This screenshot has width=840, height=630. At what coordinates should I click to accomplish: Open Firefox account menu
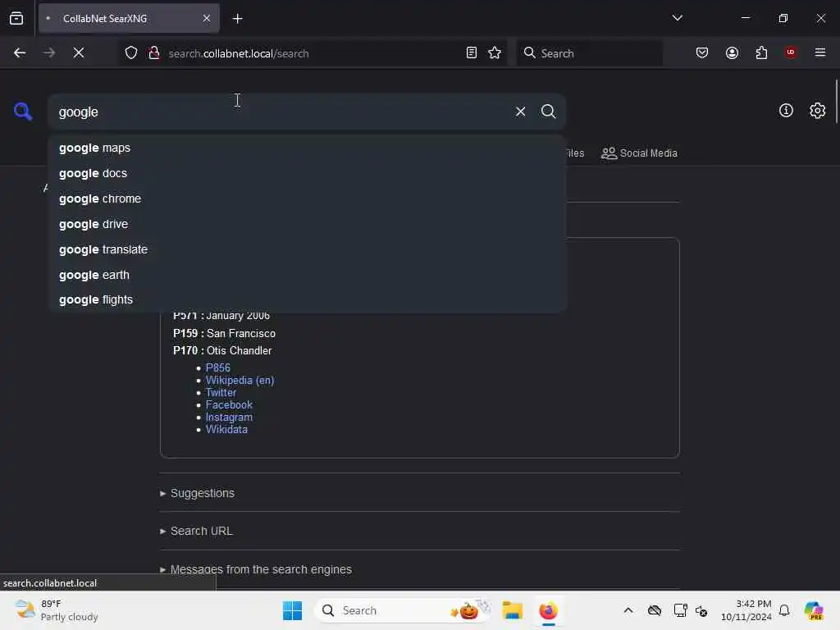(732, 52)
